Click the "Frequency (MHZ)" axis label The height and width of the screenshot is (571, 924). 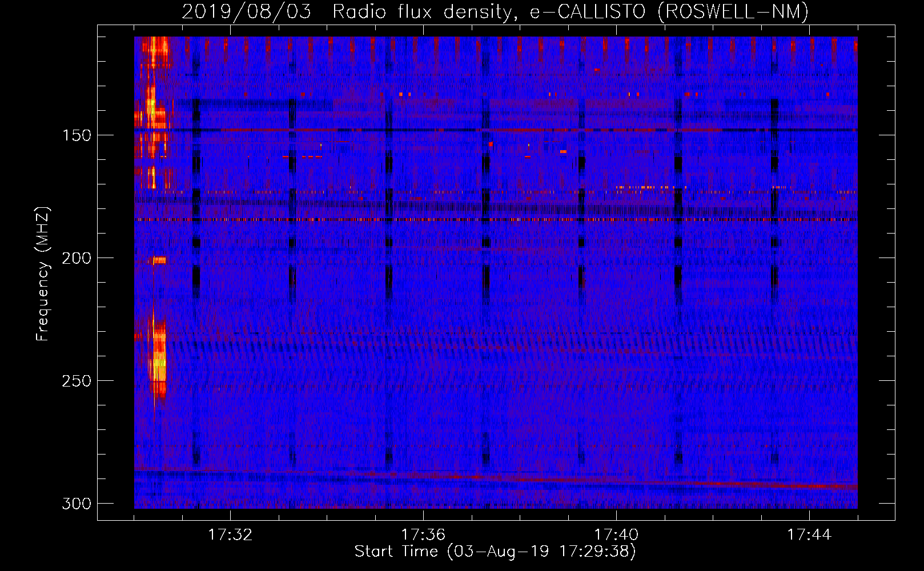(43, 274)
